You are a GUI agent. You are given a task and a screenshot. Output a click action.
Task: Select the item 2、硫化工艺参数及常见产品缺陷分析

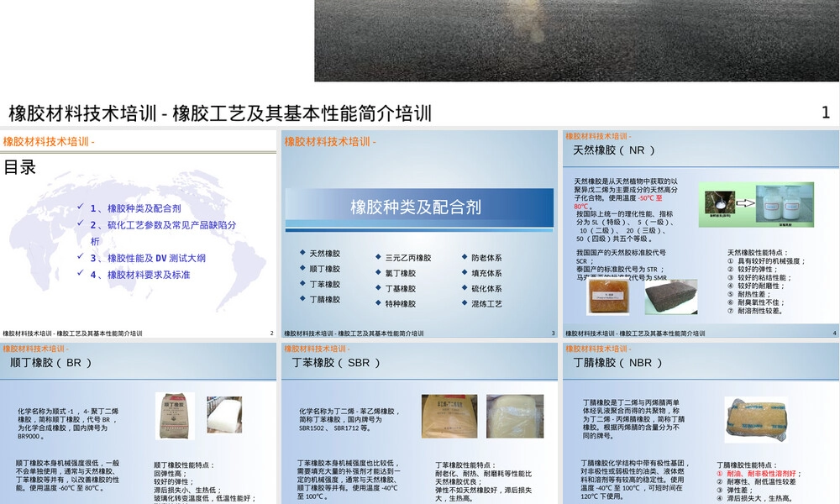[164, 233]
